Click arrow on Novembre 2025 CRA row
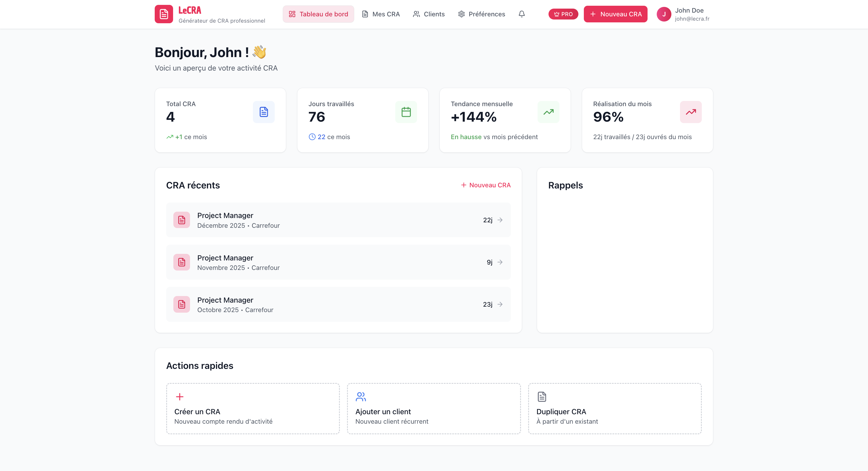868x471 pixels. click(x=500, y=262)
